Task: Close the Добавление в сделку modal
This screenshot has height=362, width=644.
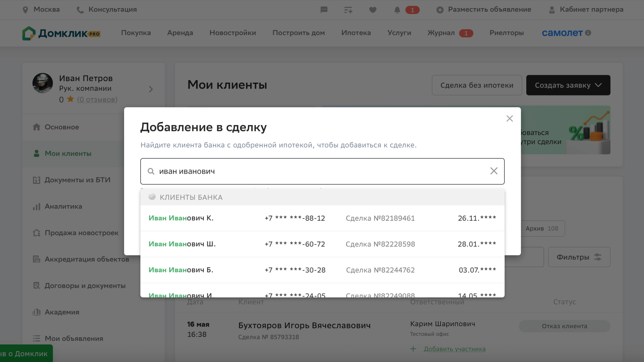Action: point(509,118)
